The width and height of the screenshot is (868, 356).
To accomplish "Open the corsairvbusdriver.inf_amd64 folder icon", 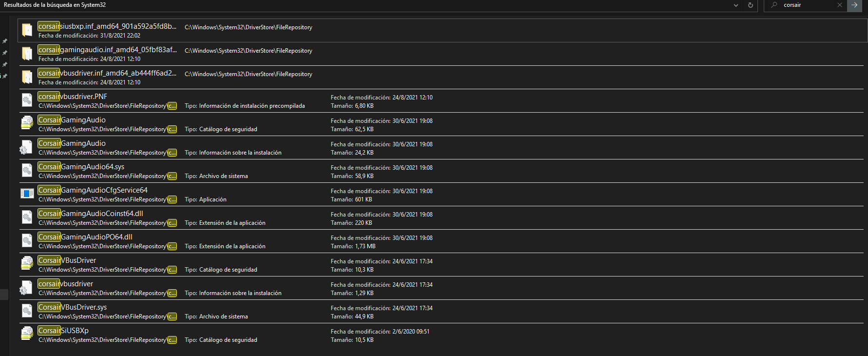I will [27, 77].
